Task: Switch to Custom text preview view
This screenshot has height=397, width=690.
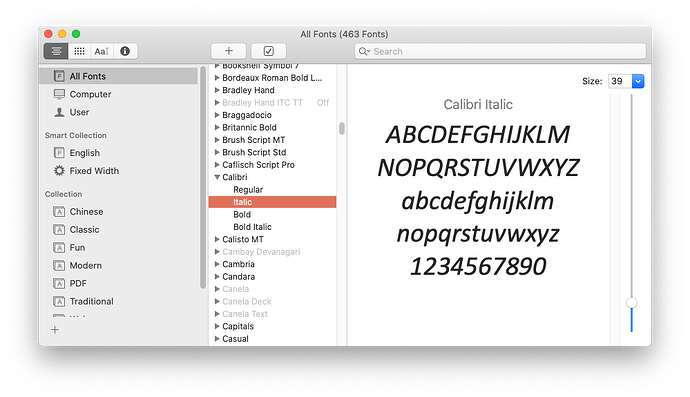Action: coord(102,51)
